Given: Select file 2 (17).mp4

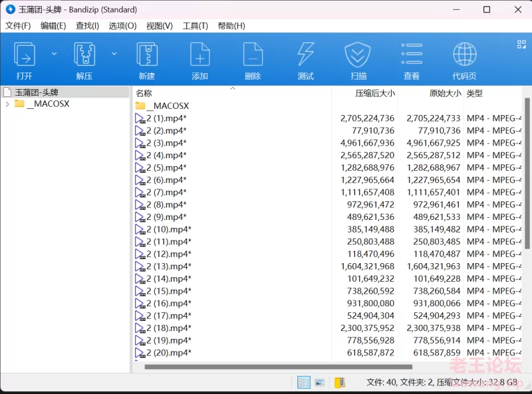Looking at the screenshot, I should click(169, 316).
